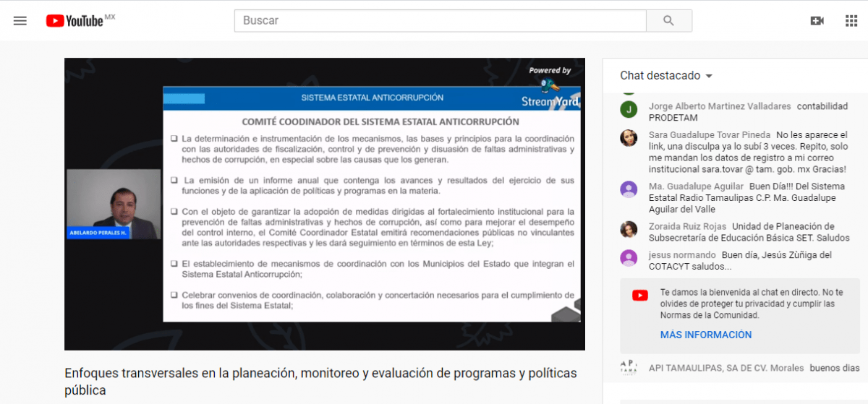The image size is (868, 404).
Task: Click Zoraida Ruiz Rojas chat username
Action: point(687,226)
